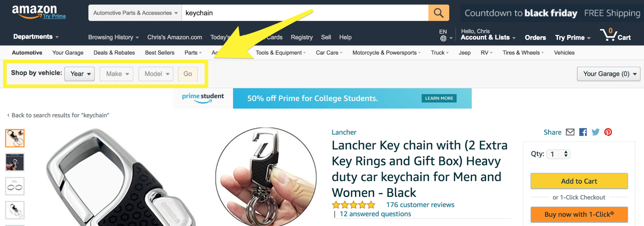Click the orange search magnifier button
The width and height of the screenshot is (644, 226).
(438, 13)
